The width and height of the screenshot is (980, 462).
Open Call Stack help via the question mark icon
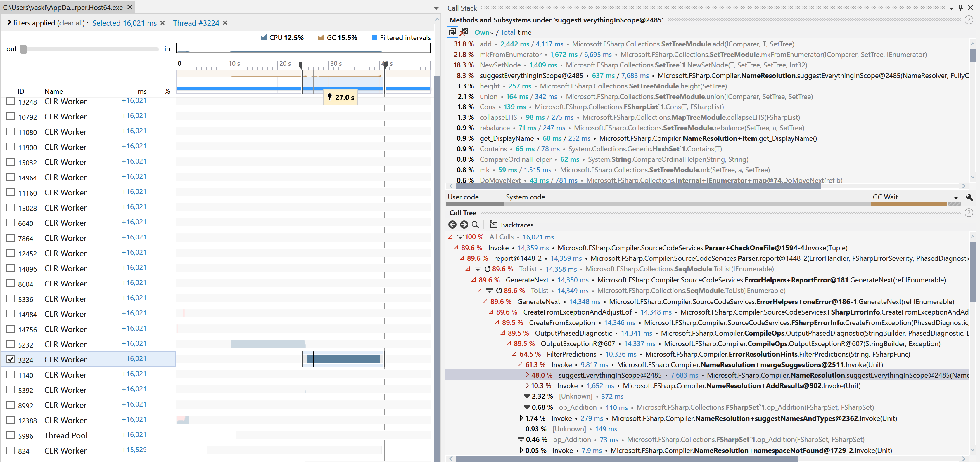coord(969,20)
